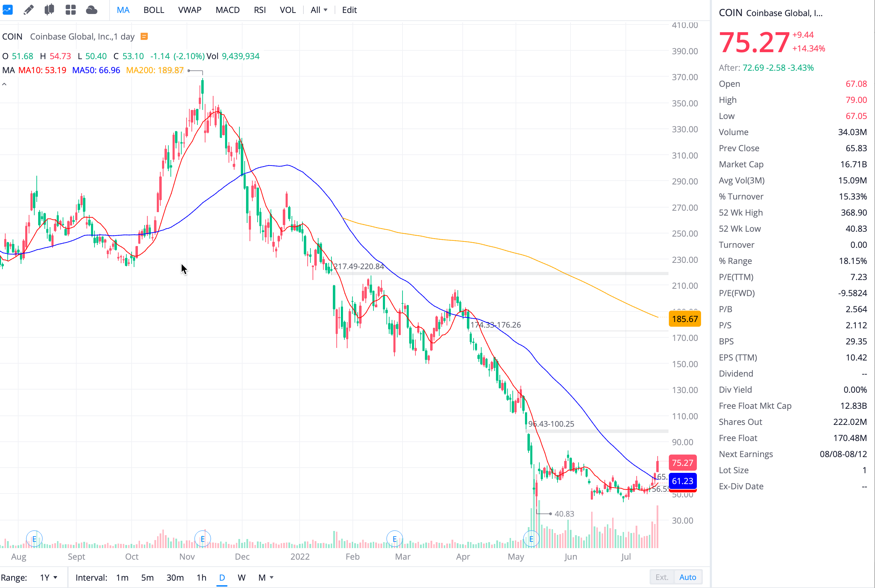Toggle the MA indicator
The height and width of the screenshot is (588, 875).
[123, 10]
